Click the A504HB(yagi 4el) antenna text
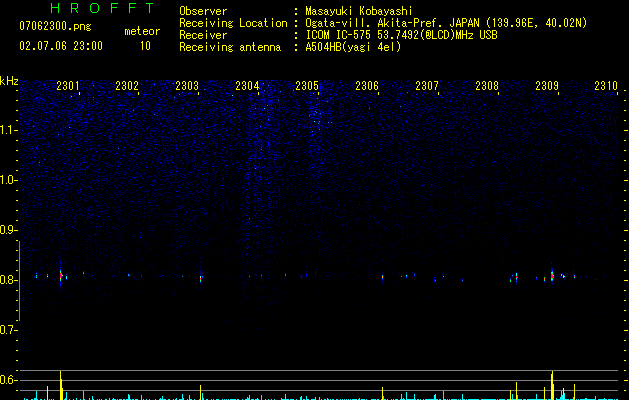This screenshot has width=629, height=400. click(x=353, y=47)
